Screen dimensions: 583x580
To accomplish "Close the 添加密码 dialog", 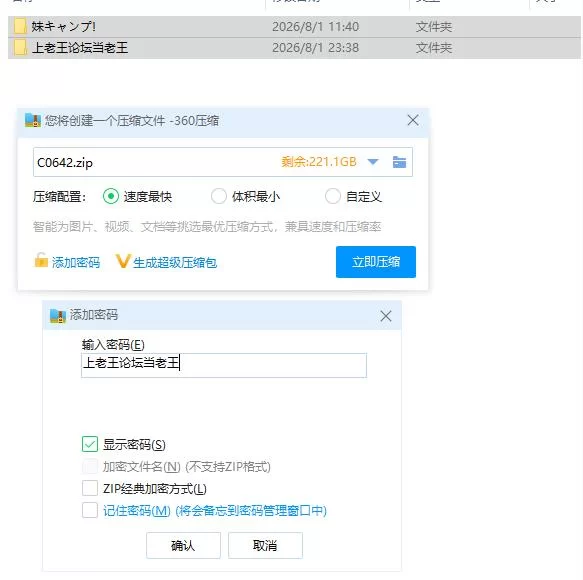I will click(x=386, y=316).
